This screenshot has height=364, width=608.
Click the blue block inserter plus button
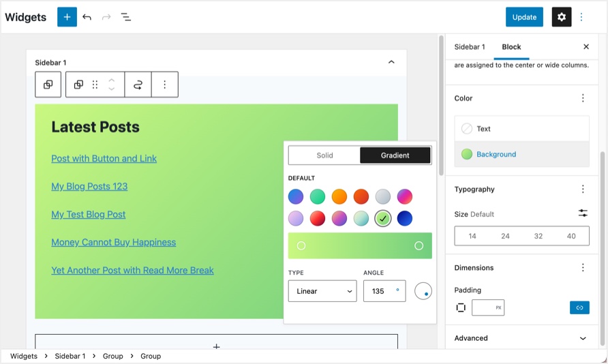coord(67,17)
